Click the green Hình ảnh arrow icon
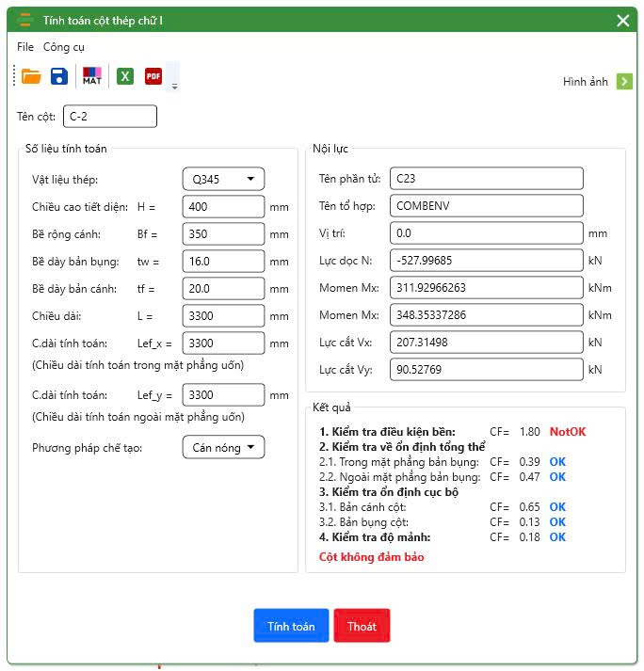The height and width of the screenshot is (671, 644). (x=624, y=82)
